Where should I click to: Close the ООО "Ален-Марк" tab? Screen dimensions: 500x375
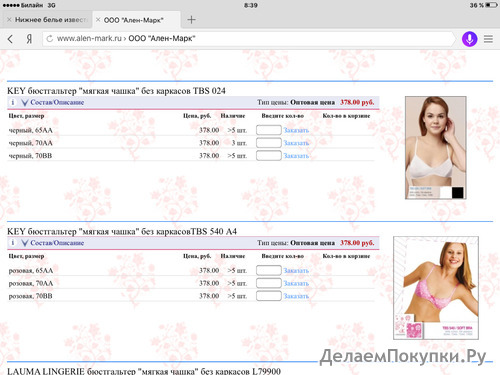(98, 20)
